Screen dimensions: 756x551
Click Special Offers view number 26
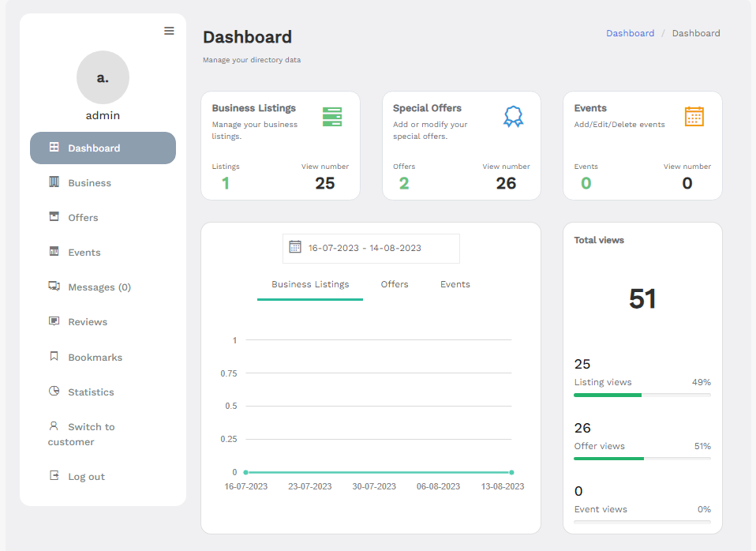(x=507, y=183)
